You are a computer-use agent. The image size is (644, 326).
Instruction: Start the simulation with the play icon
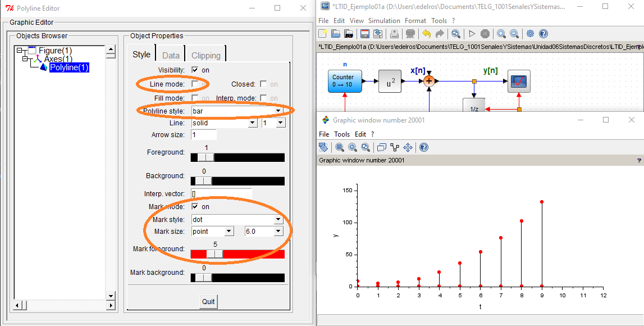pyautogui.click(x=472, y=34)
